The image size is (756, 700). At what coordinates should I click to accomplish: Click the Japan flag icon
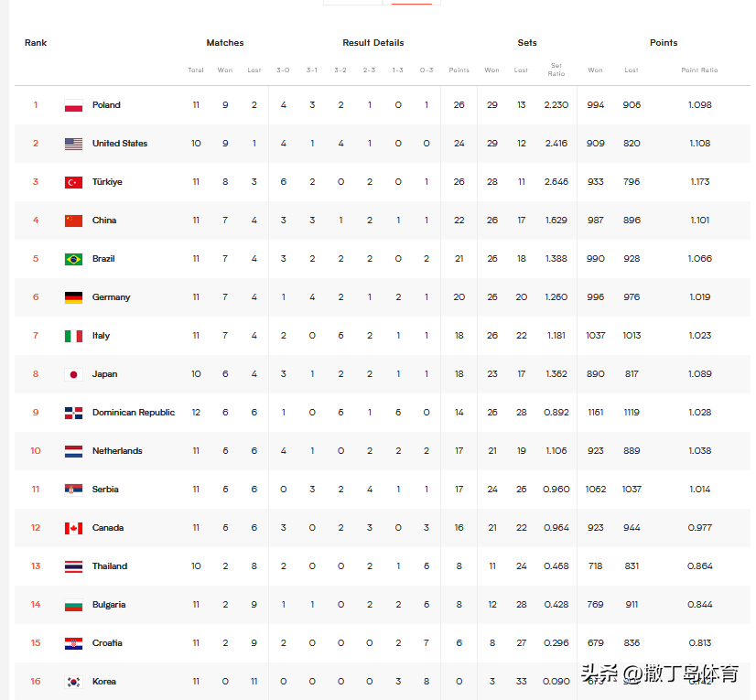pos(73,374)
